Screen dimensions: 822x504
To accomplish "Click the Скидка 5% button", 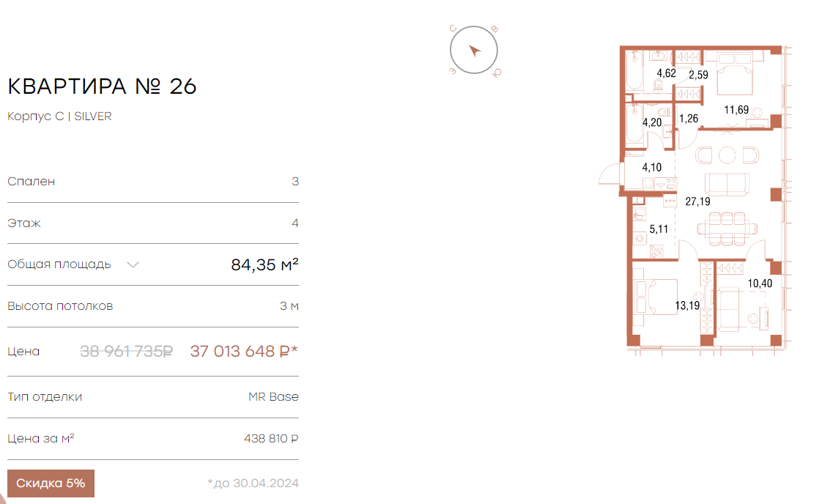I will (51, 483).
